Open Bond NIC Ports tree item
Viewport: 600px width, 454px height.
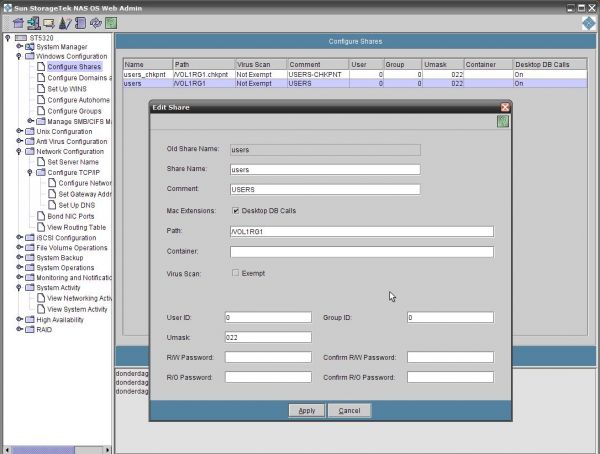point(70,216)
